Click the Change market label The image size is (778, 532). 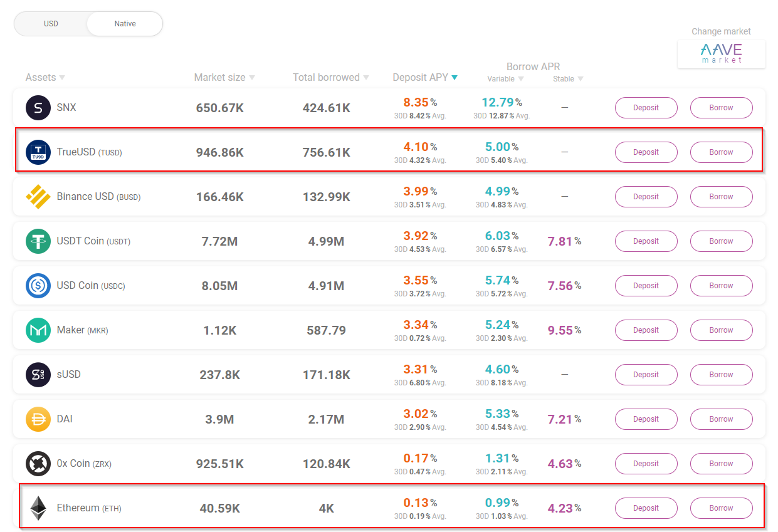(x=721, y=31)
